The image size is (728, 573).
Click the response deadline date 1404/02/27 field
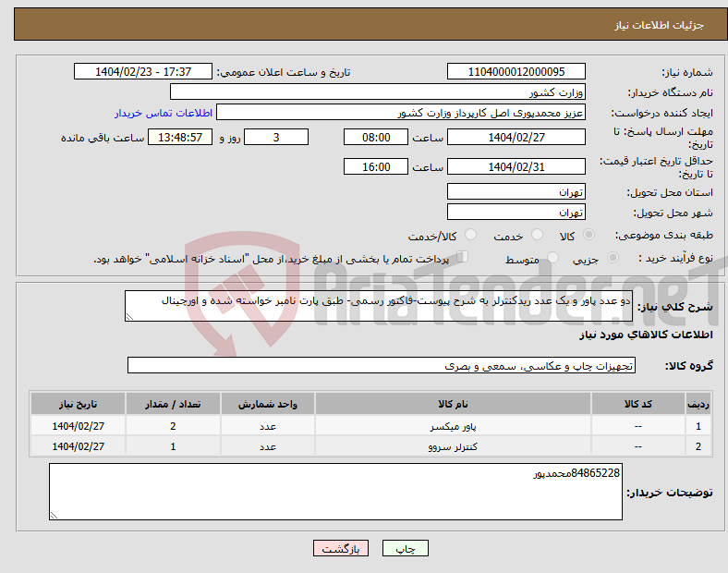516,137
